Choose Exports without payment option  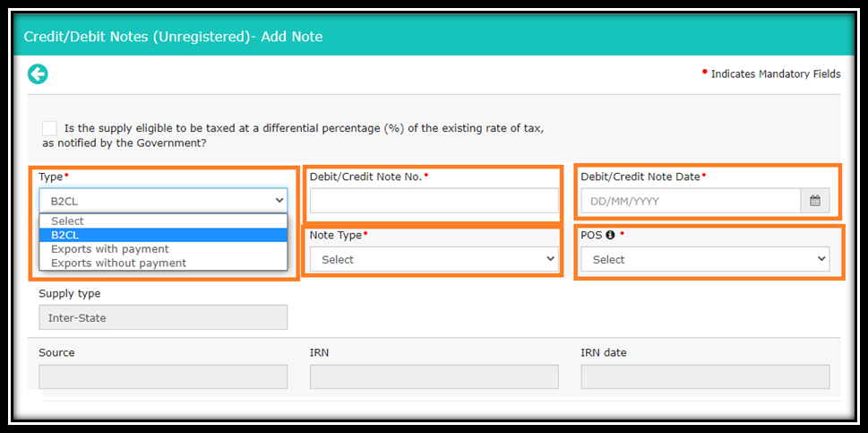163,263
